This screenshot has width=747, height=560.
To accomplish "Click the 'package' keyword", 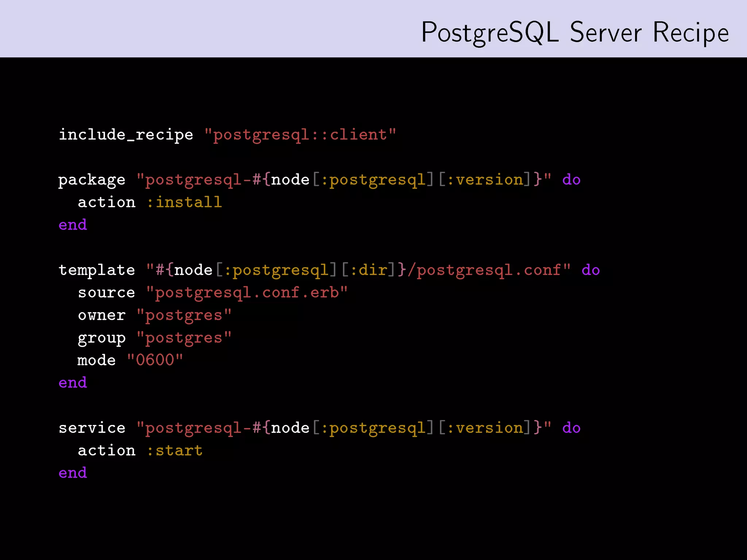I will [92, 180].
